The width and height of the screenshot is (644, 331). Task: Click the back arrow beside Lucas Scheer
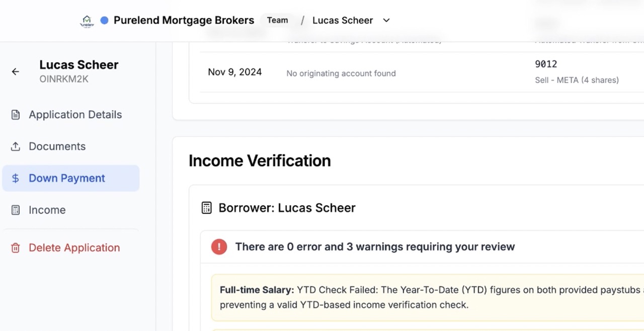pos(16,71)
